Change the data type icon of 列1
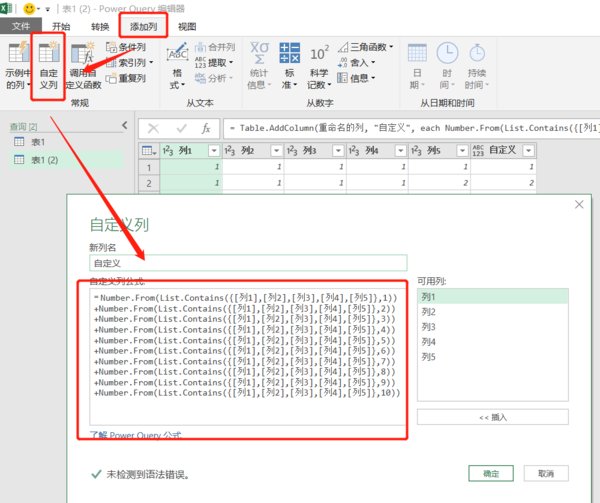 tap(168, 151)
